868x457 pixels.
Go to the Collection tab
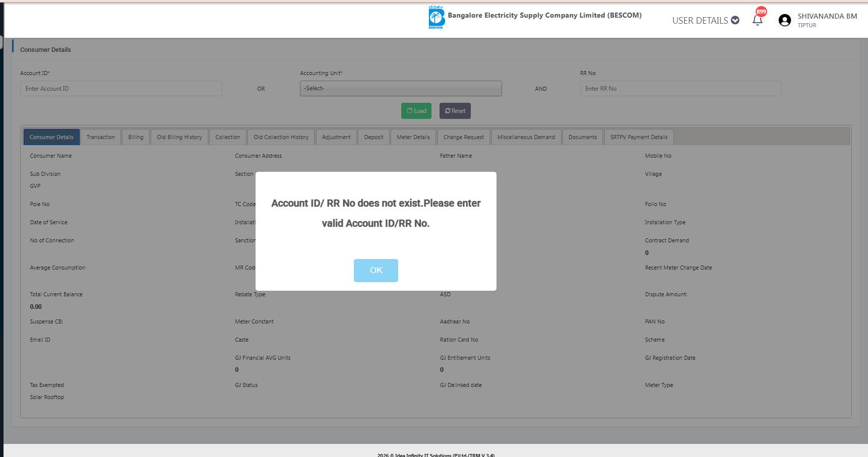228,137
